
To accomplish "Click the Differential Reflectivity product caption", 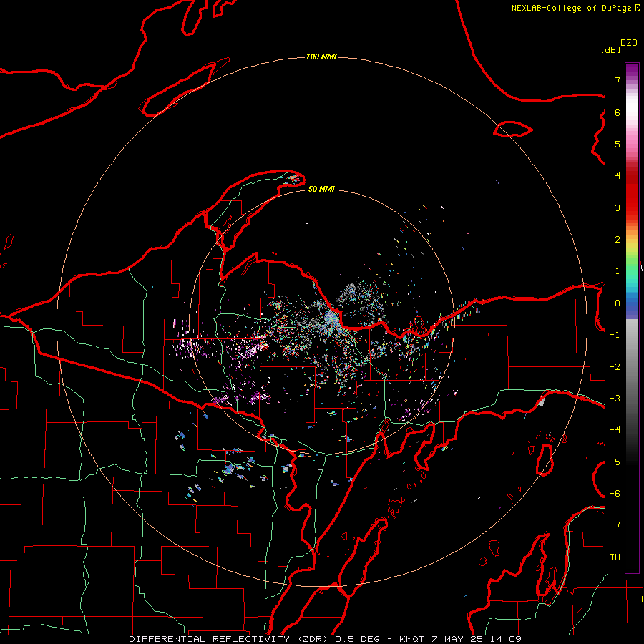I will 325,639.
